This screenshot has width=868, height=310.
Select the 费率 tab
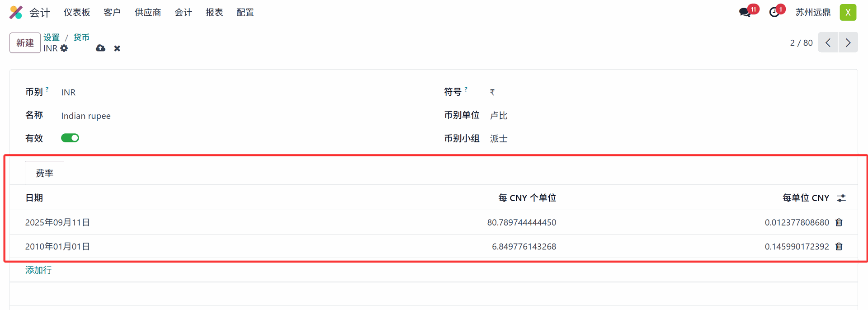44,173
